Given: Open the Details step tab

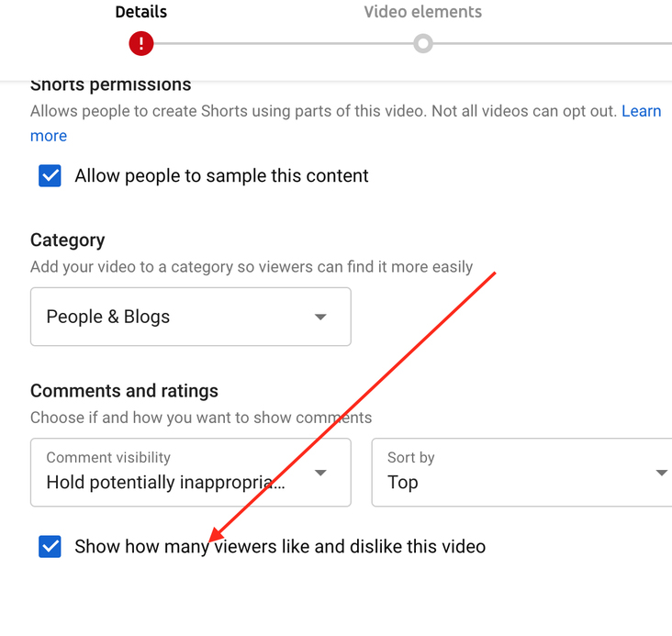Looking at the screenshot, I should tap(141, 12).
